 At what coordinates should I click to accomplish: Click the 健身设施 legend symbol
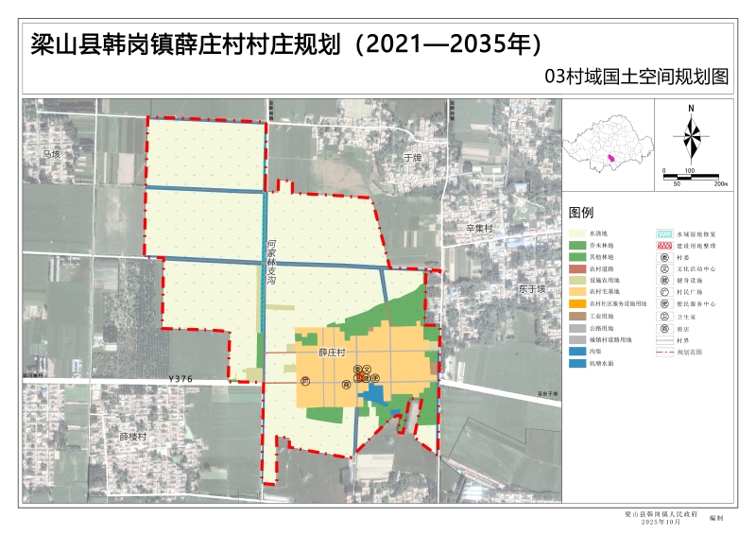tap(665, 280)
